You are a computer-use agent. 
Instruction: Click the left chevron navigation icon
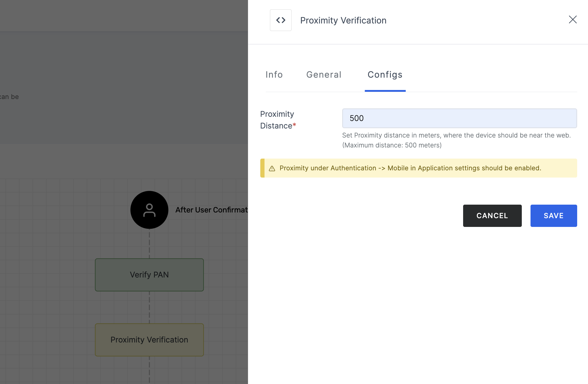pyautogui.click(x=278, y=20)
